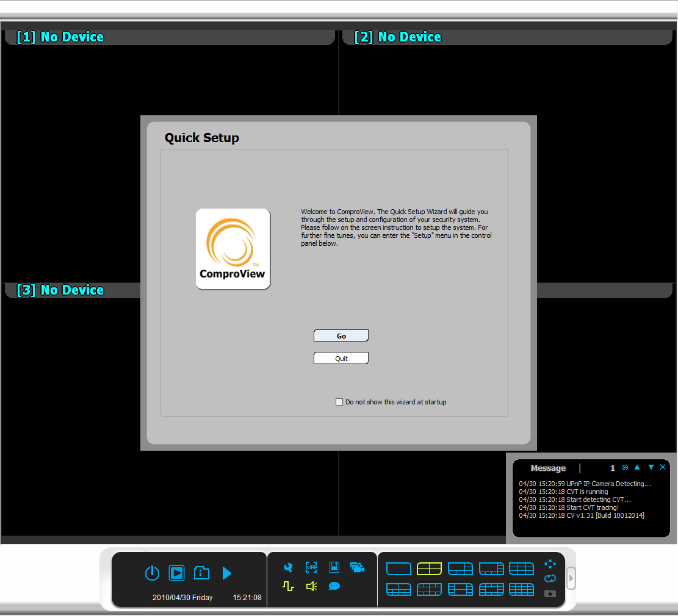
Task: Click the CVT is running message
Action: click(563, 492)
